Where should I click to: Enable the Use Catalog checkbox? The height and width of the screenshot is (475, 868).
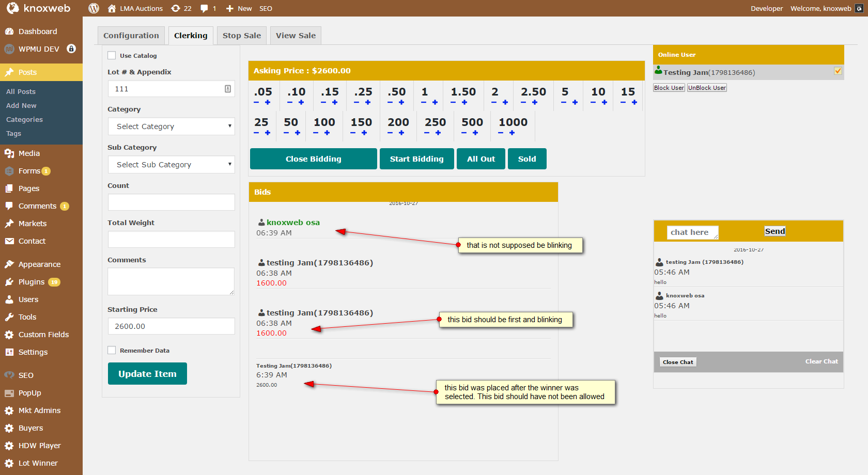(112, 55)
